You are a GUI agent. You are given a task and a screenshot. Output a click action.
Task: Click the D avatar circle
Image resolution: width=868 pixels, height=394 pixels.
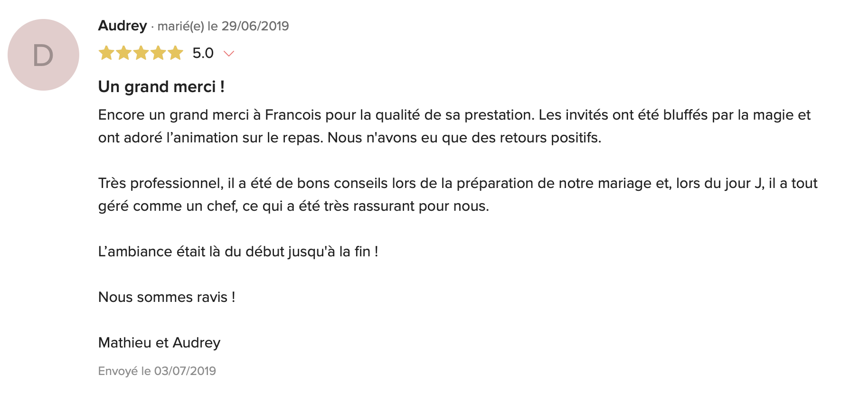(43, 55)
